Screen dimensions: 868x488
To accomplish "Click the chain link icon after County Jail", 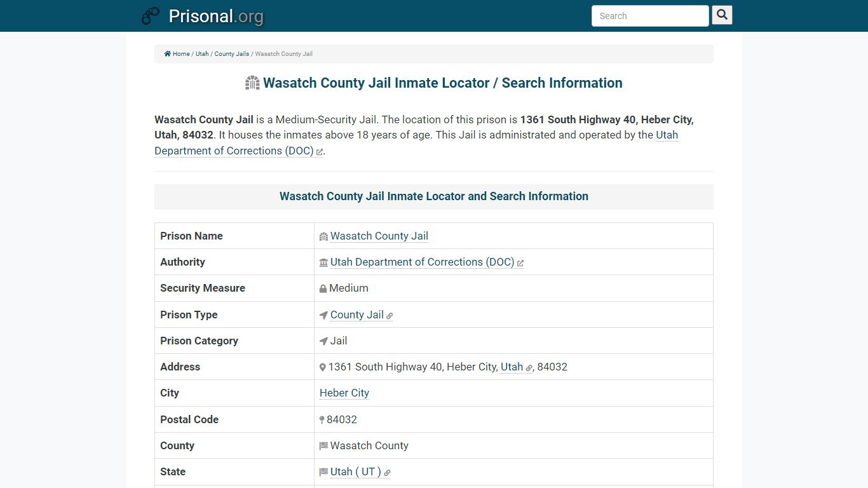I will tap(390, 316).
